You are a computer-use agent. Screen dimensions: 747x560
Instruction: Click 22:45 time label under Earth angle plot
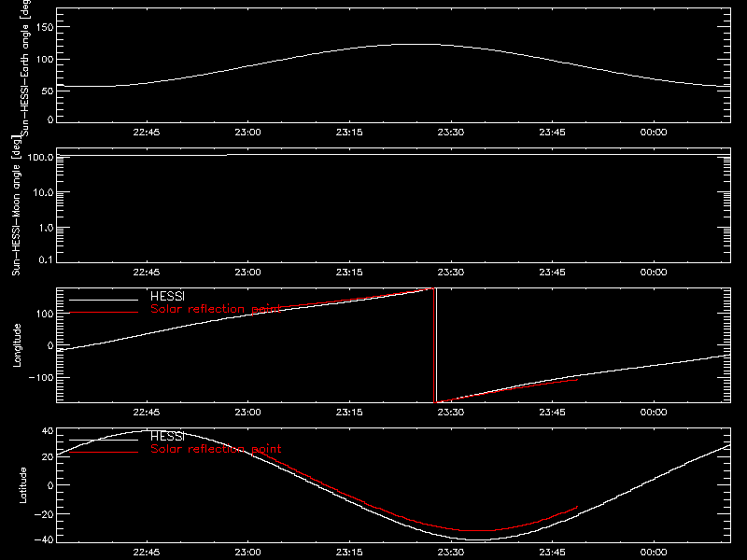147,133
